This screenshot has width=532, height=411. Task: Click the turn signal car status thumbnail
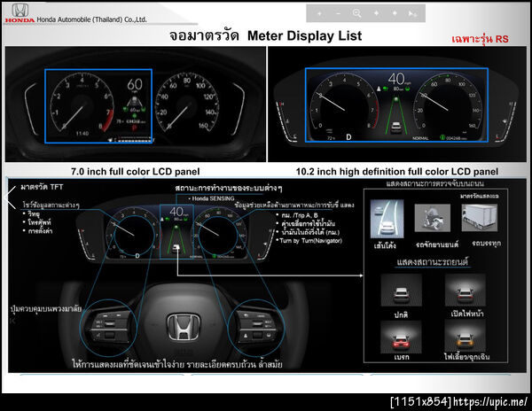tap(465, 336)
